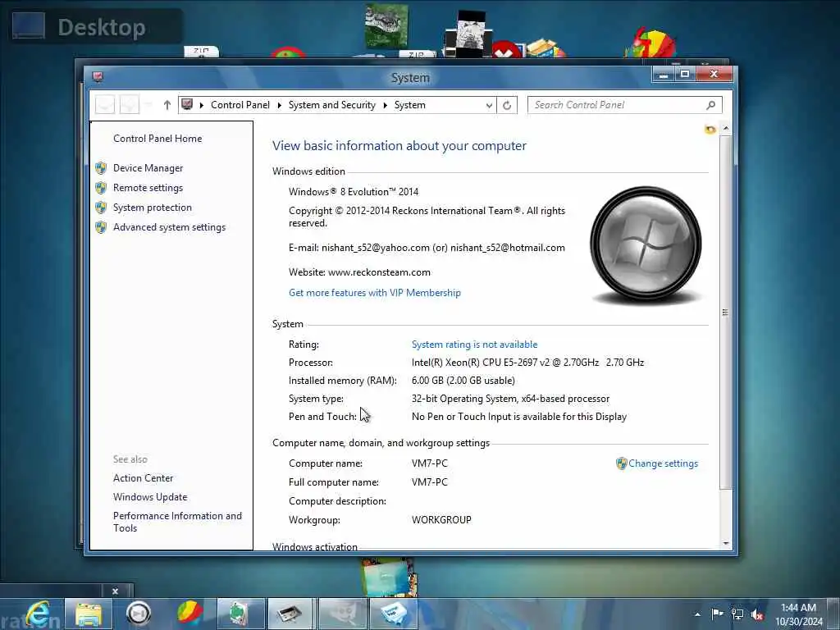Screen dimensions: 840x630
Task: Click the faded messenger taskbar icon
Action: 342,614
